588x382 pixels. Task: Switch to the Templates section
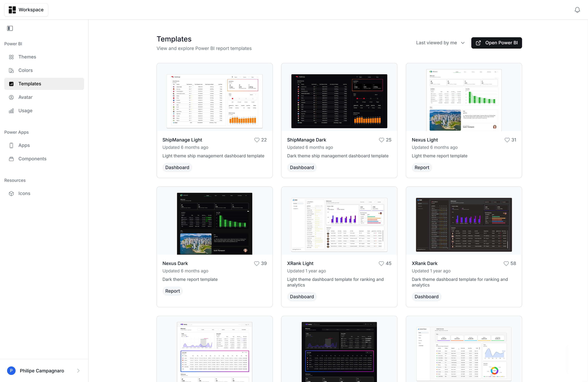[30, 84]
